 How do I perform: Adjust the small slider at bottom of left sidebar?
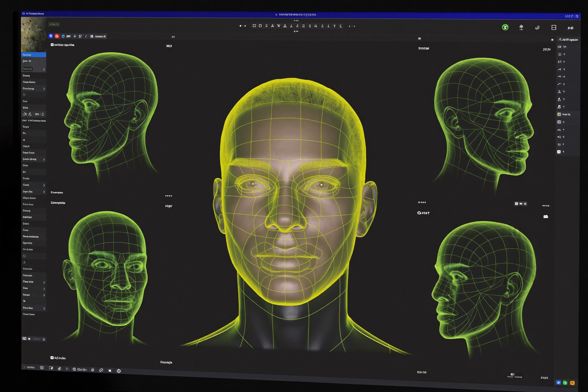[x=37, y=339]
